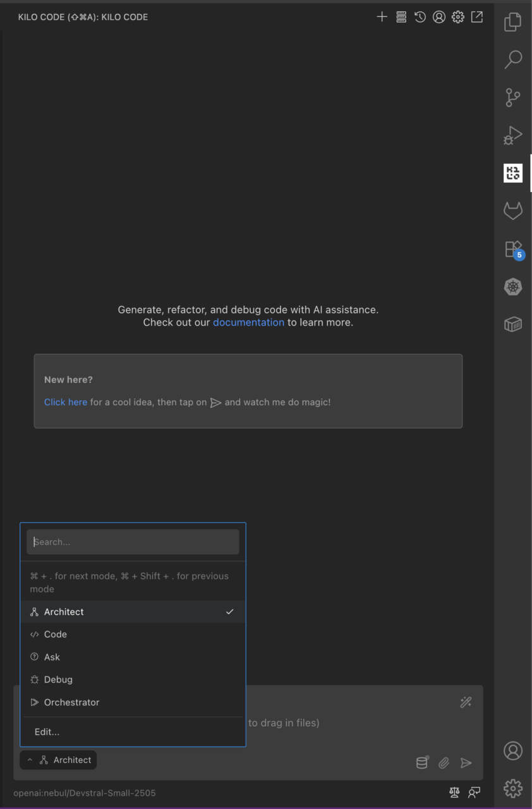
Task: Open the MCP servers panel
Action: tap(401, 17)
